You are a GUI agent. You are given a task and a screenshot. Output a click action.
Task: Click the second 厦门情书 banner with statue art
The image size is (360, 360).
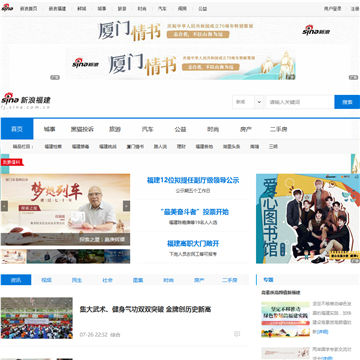click(x=180, y=64)
